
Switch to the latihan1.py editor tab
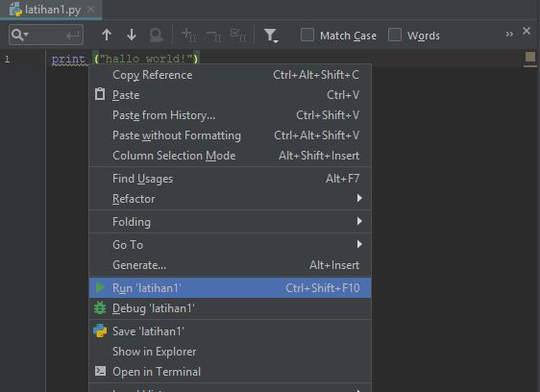51,10
